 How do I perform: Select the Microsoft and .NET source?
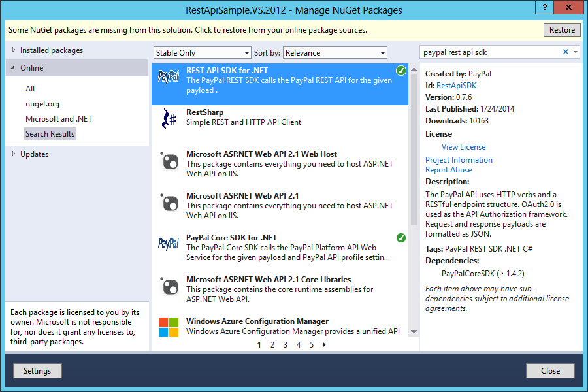(59, 119)
